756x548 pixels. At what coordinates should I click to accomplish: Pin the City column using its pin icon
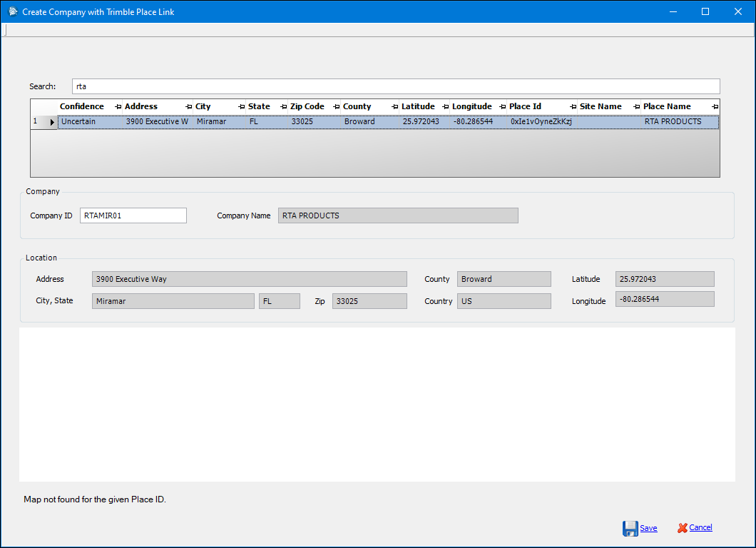[242, 107]
